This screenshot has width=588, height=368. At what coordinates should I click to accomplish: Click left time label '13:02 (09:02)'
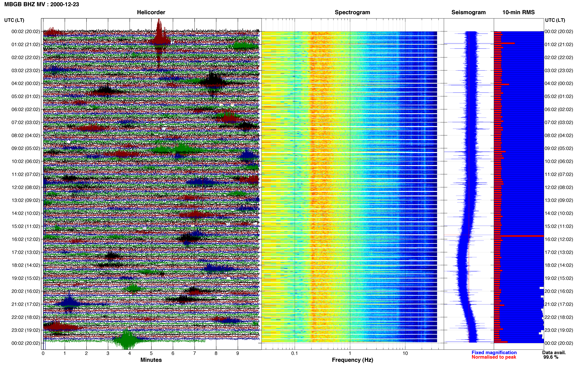tap(26, 200)
